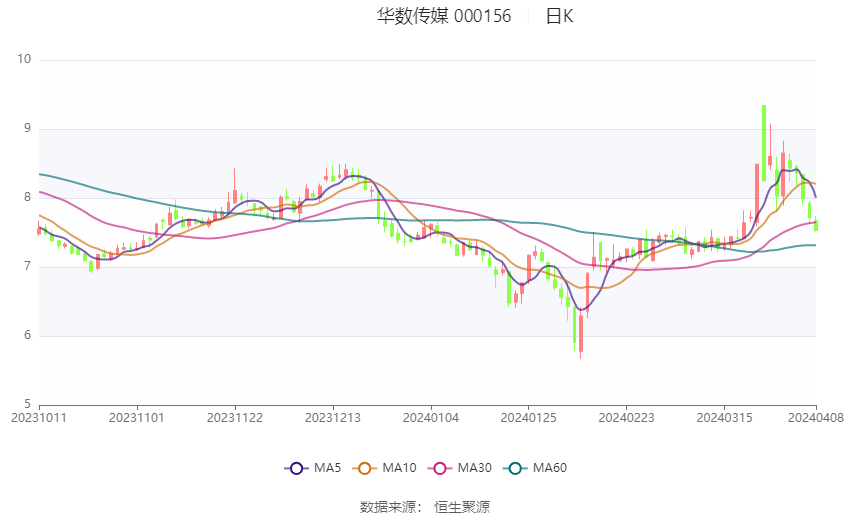This screenshot has width=850, height=517.
Task: Select the 20231011 date axis label
Action: 38,417
